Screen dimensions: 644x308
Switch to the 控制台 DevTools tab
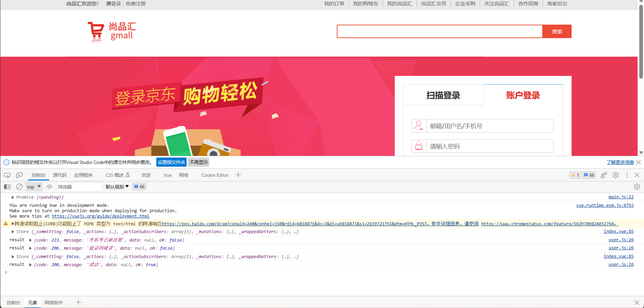click(x=38, y=175)
